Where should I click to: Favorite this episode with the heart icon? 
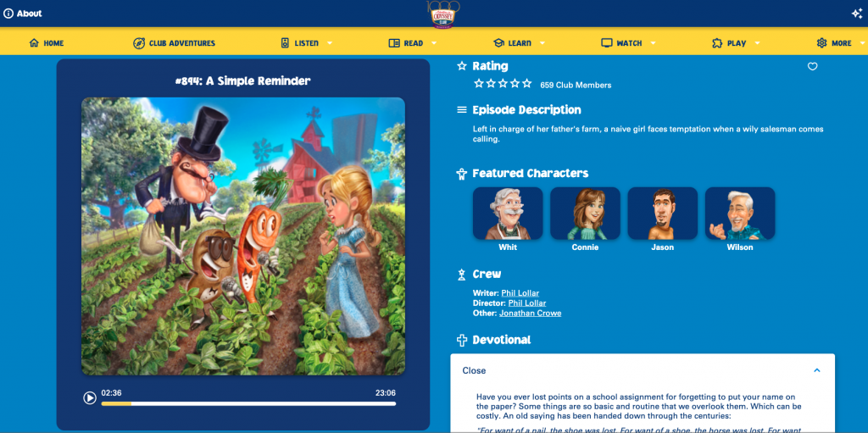coord(812,66)
